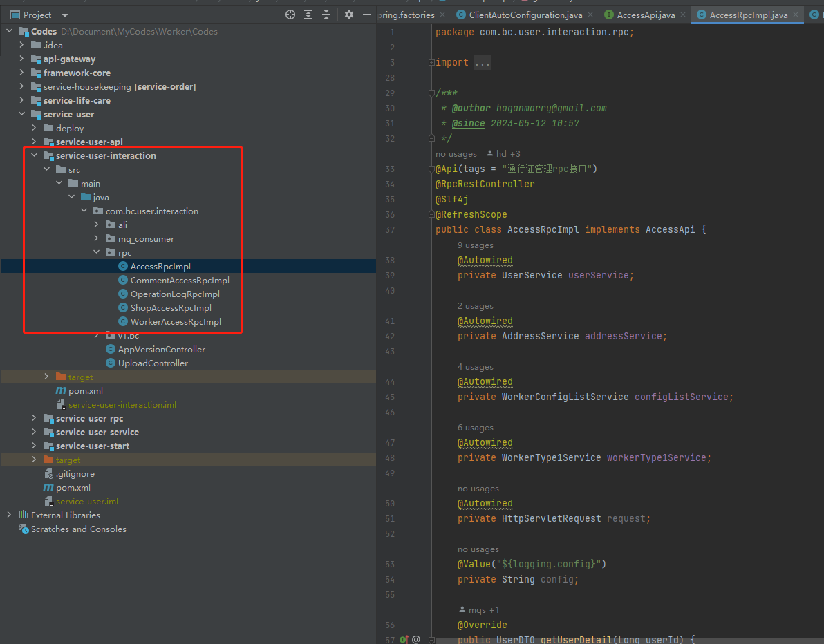The height and width of the screenshot is (644, 824).
Task: Collapse the main folder
Action: coord(59,183)
